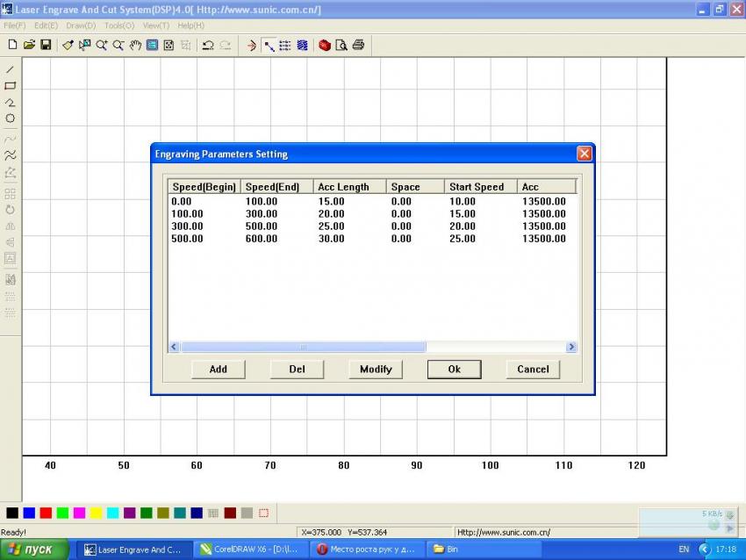
Task: Open the Tools(O) menu
Action: 118,25
